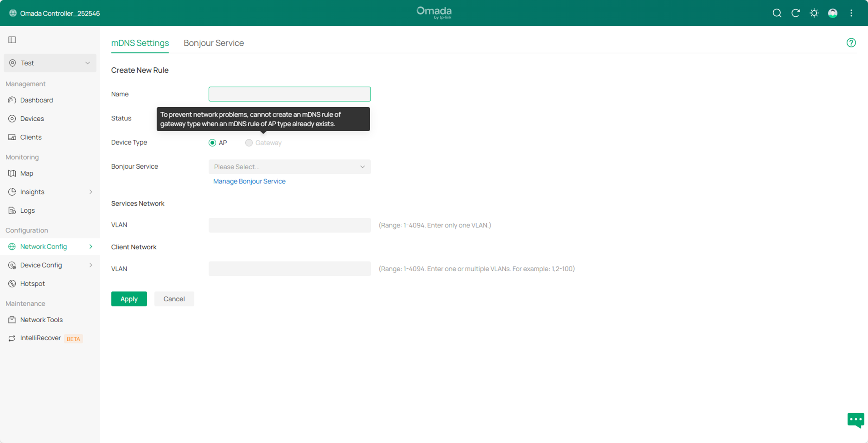The image size is (868, 443).
Task: Open the Devices page
Action: pyautogui.click(x=32, y=119)
